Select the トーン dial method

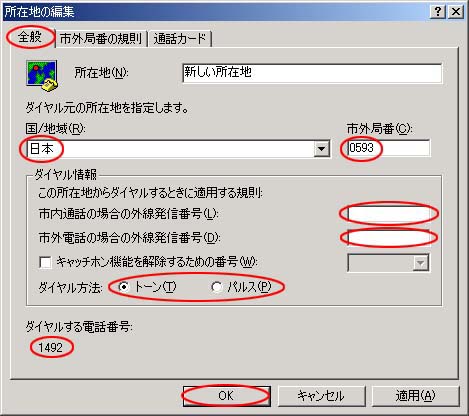[x=124, y=287]
